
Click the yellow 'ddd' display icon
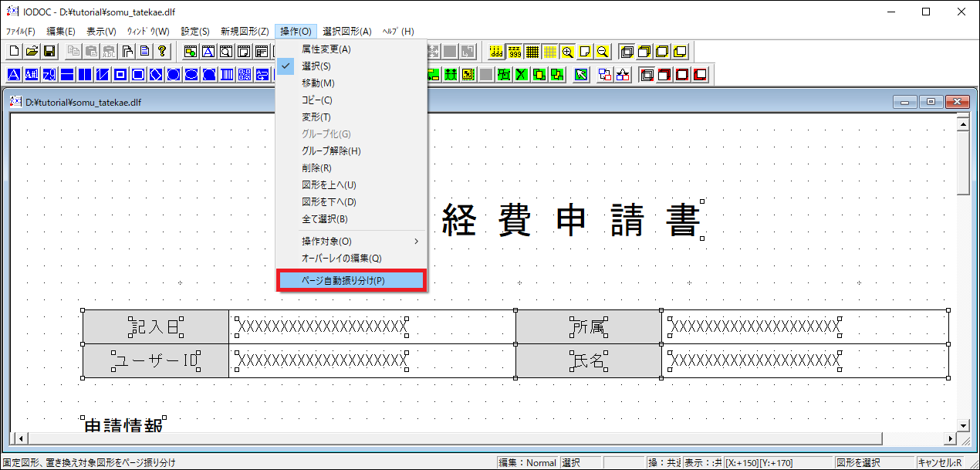tap(496, 52)
